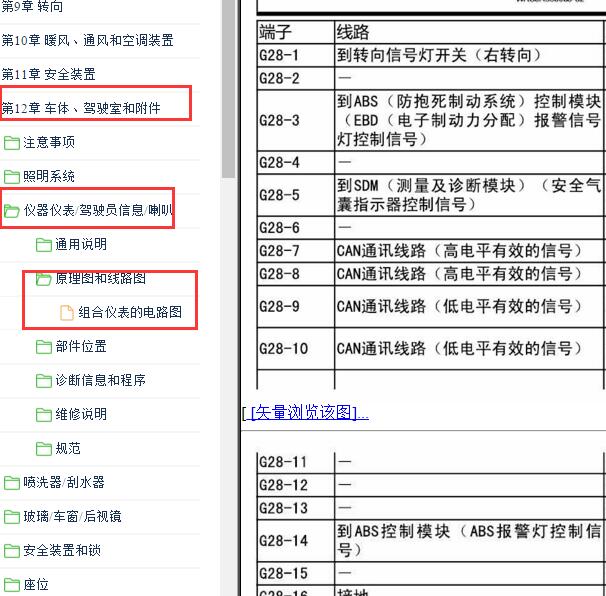606x596 pixels.
Task: Select terminal cell G28-11
Action: tap(296, 462)
